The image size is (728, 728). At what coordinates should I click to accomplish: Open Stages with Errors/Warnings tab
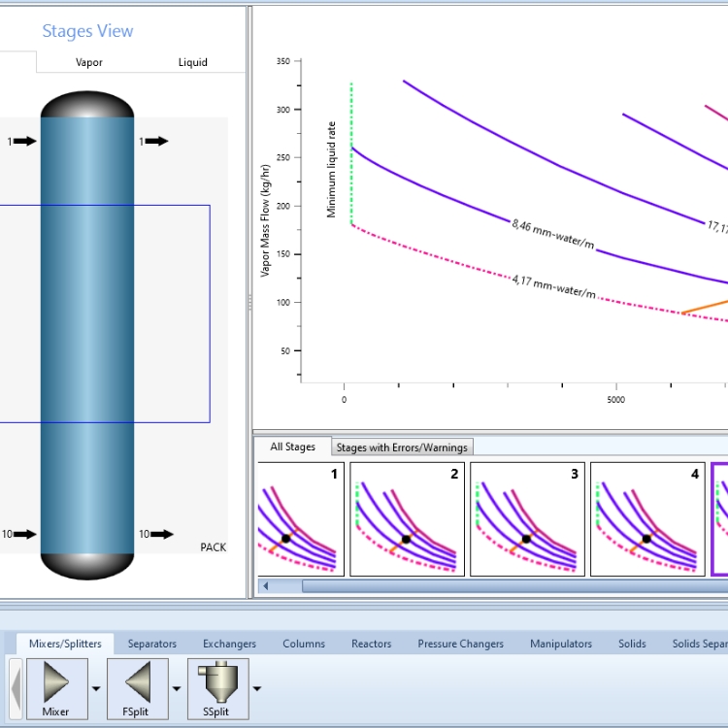(x=402, y=447)
